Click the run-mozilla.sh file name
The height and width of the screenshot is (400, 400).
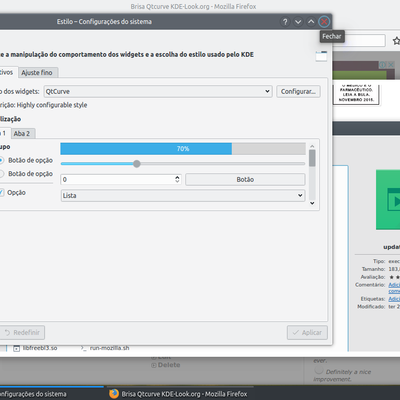pos(109,348)
